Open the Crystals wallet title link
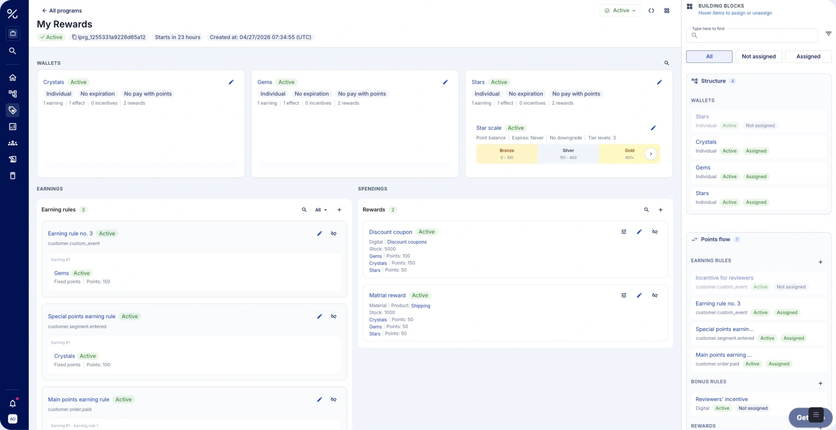Screen dimensions: 836x430 pyautogui.click(x=54, y=82)
